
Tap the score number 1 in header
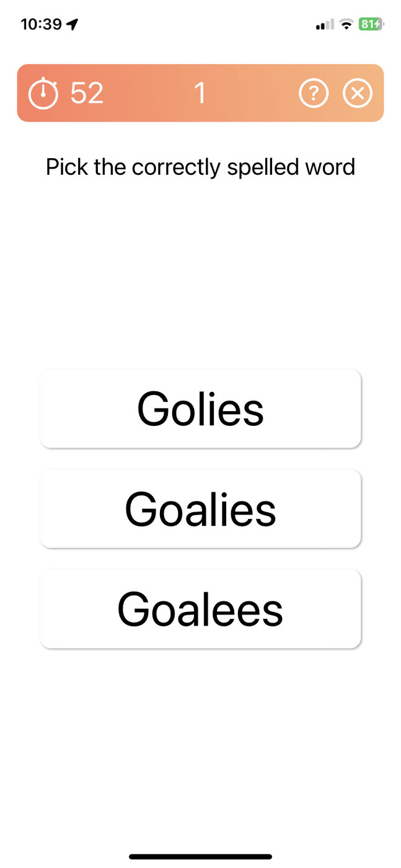[x=200, y=94]
